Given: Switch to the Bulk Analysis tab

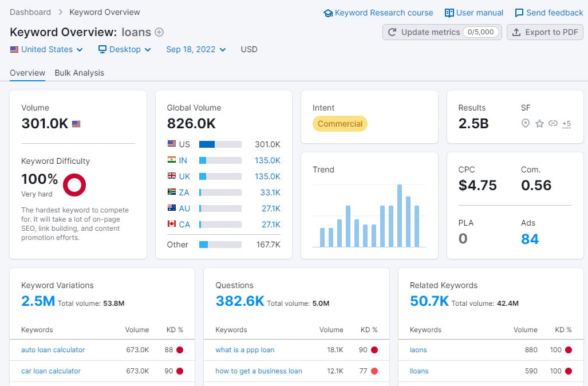Looking at the screenshot, I should point(80,73).
